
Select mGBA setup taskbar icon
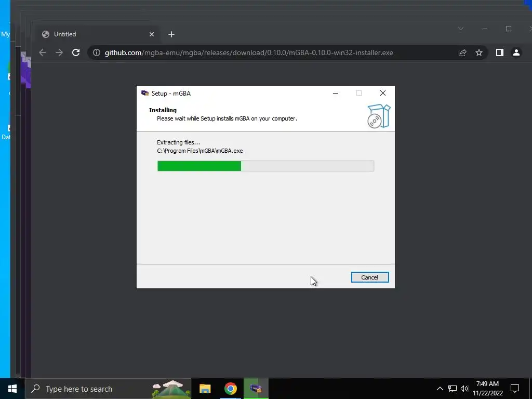click(256, 389)
